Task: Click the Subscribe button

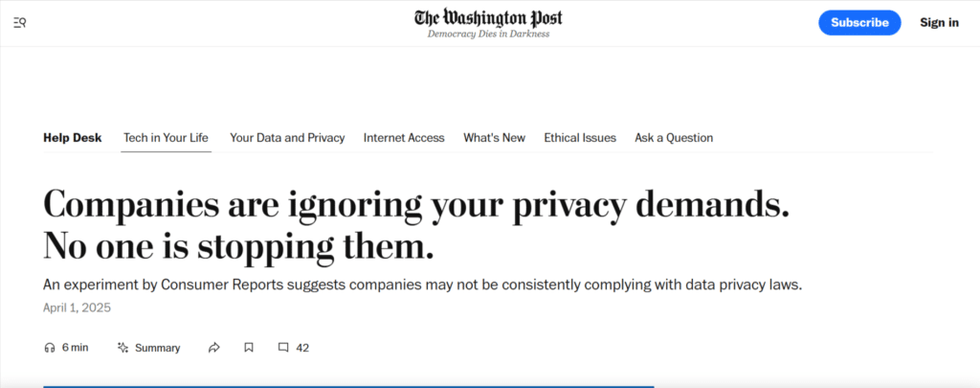Action: click(859, 23)
